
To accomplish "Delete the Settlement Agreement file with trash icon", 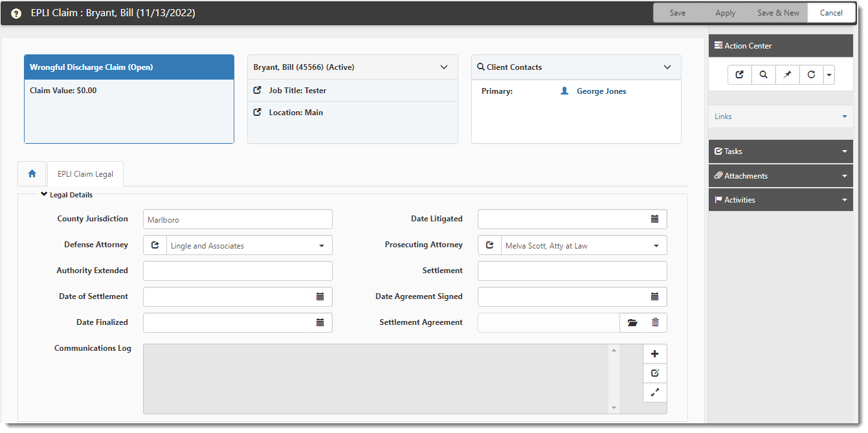I will pos(655,323).
